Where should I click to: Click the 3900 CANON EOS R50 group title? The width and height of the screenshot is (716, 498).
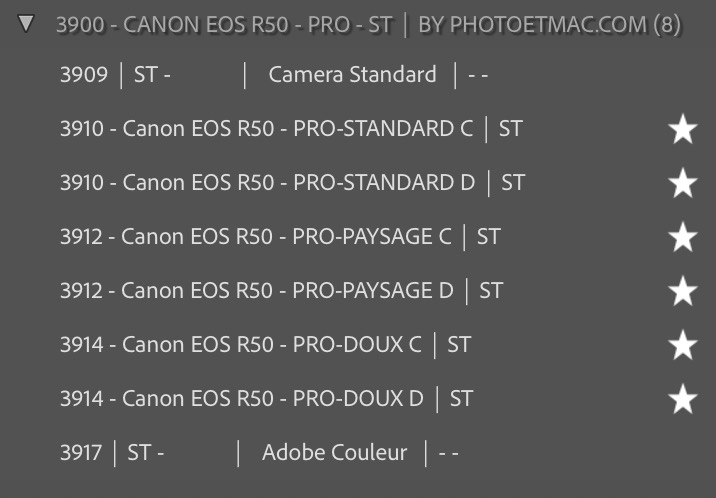tap(223, 25)
